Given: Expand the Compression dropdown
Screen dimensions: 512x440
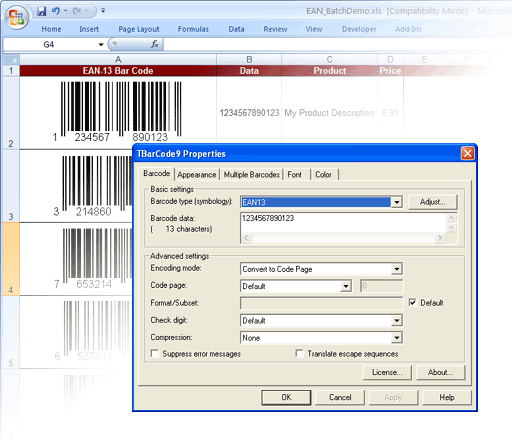Looking at the screenshot, I should (396, 338).
